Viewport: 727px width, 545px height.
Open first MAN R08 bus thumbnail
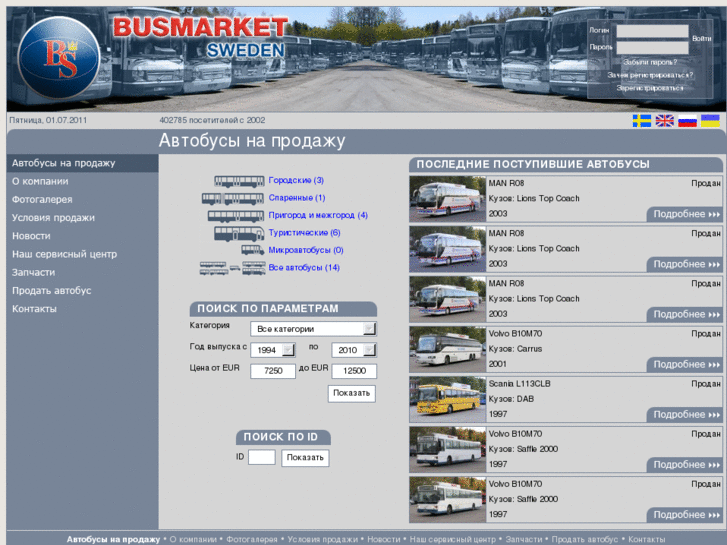447,199
